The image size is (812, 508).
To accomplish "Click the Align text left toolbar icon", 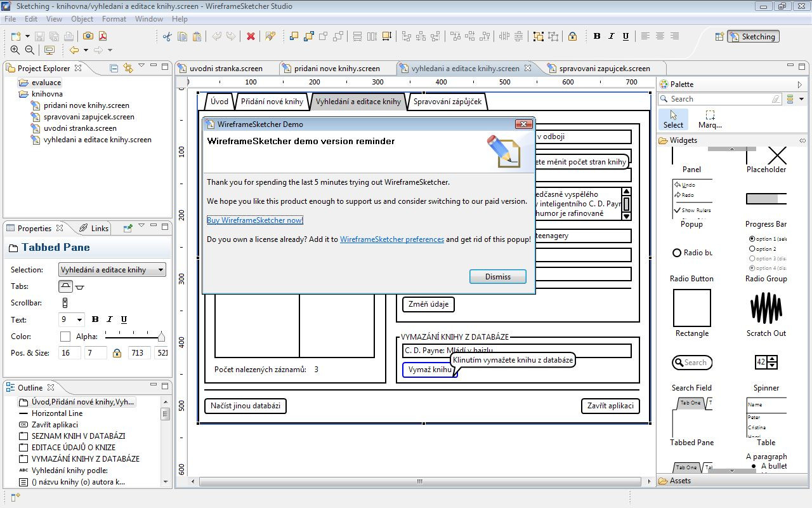I will tap(645, 36).
